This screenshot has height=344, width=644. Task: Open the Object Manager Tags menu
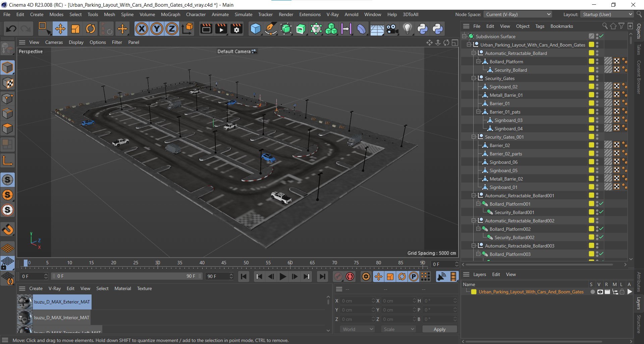(x=540, y=26)
